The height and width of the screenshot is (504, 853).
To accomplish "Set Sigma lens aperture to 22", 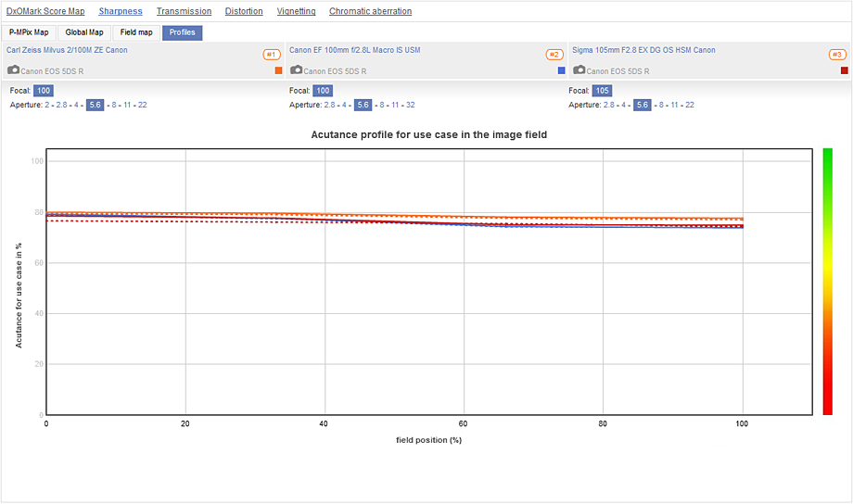I will tap(690, 105).
